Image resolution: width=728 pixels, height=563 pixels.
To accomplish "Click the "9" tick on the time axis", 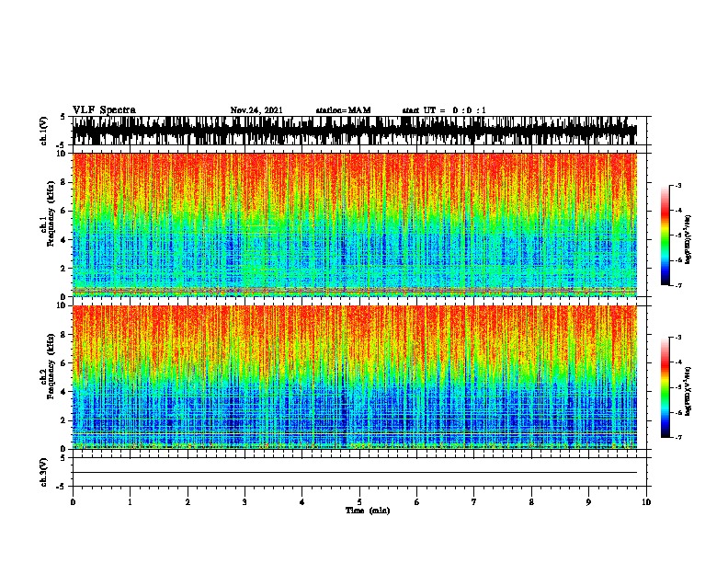I will 588,502.
